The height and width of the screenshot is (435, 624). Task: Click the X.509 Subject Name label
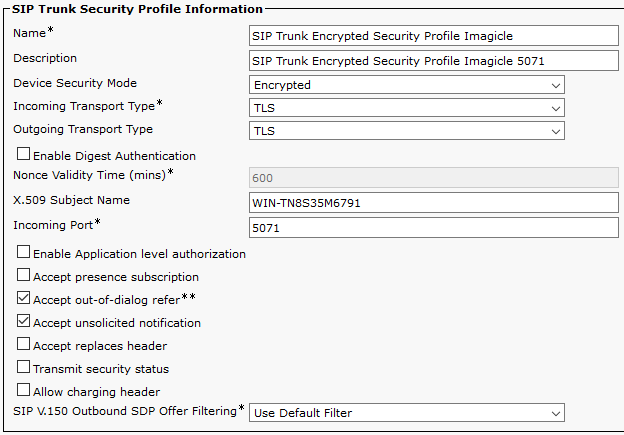click(72, 200)
